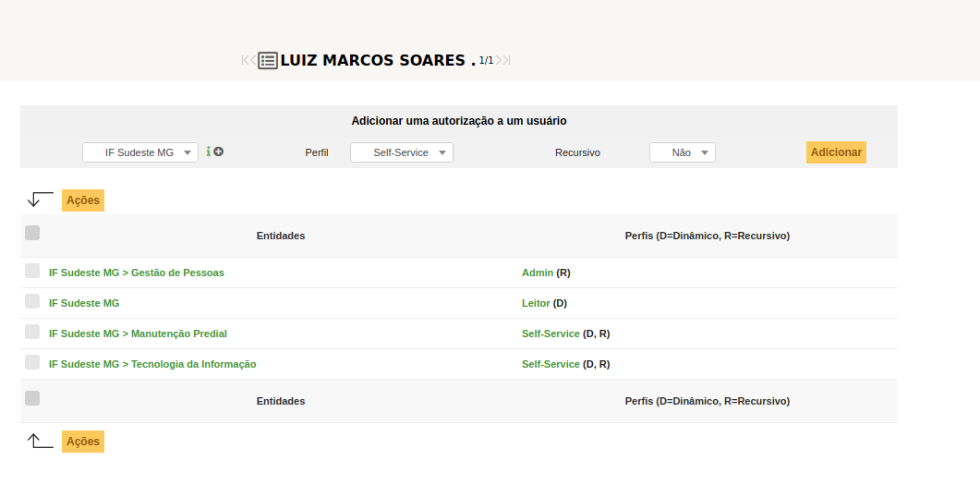Check the Gestão de Pessoas row checkbox
The width and height of the screenshot is (980, 485).
(x=32, y=272)
